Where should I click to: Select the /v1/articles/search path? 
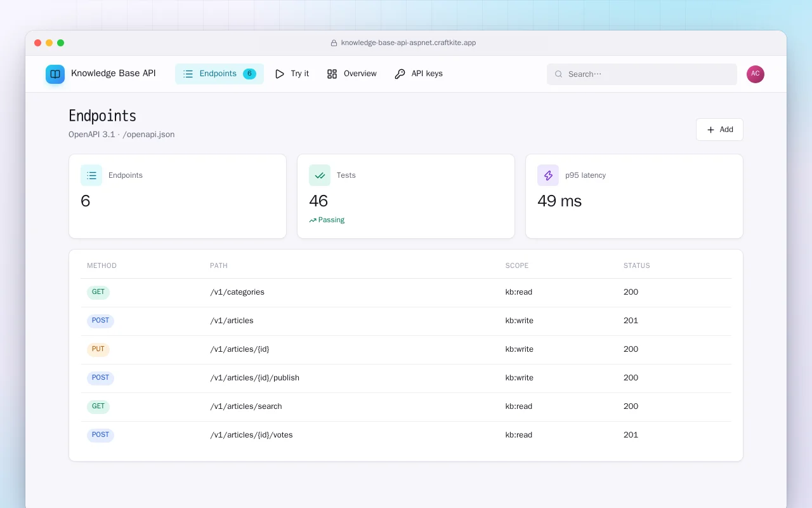246,406
